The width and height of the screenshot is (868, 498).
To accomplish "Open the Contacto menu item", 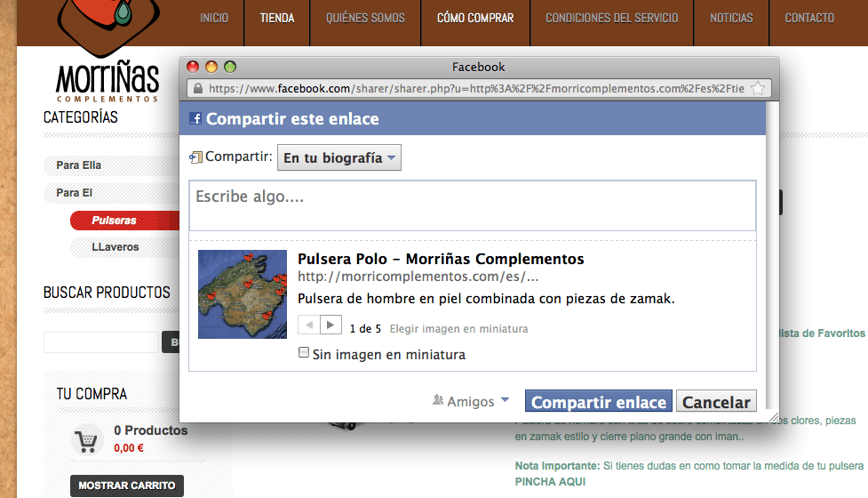I will click(809, 19).
